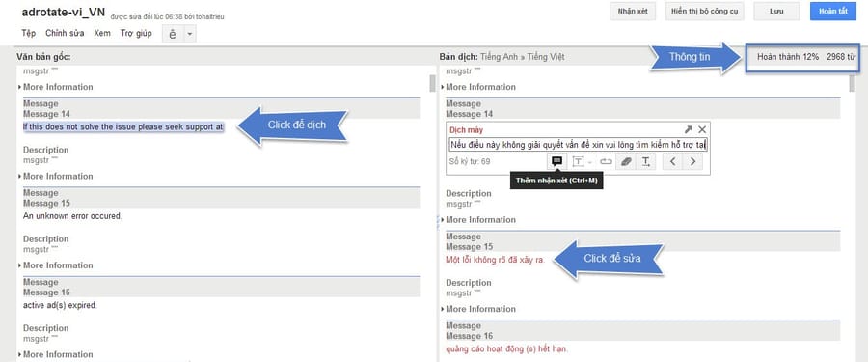This screenshot has width=868, height=362.
Task: Expand More Information below Message 16 in source pane
Action: 55,355
